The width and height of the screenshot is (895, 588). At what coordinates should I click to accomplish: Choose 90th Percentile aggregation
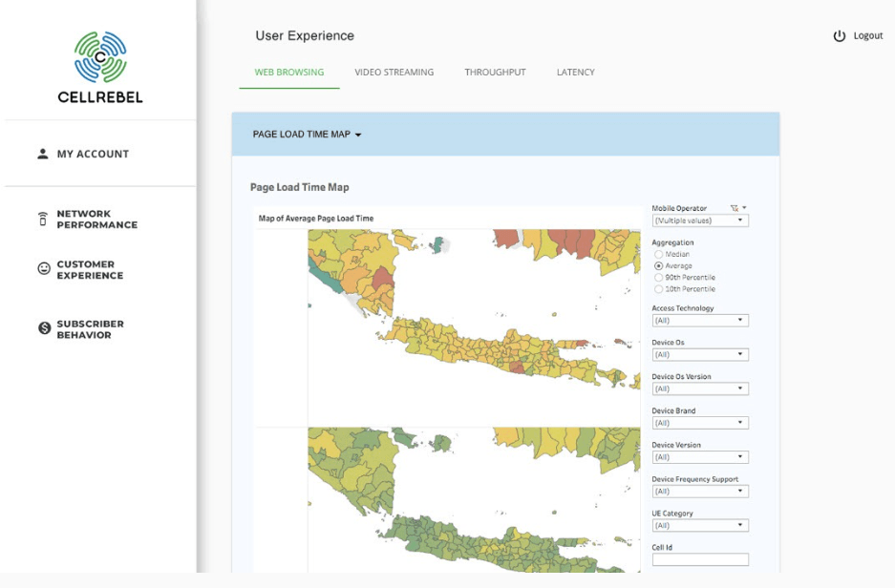tap(658, 278)
